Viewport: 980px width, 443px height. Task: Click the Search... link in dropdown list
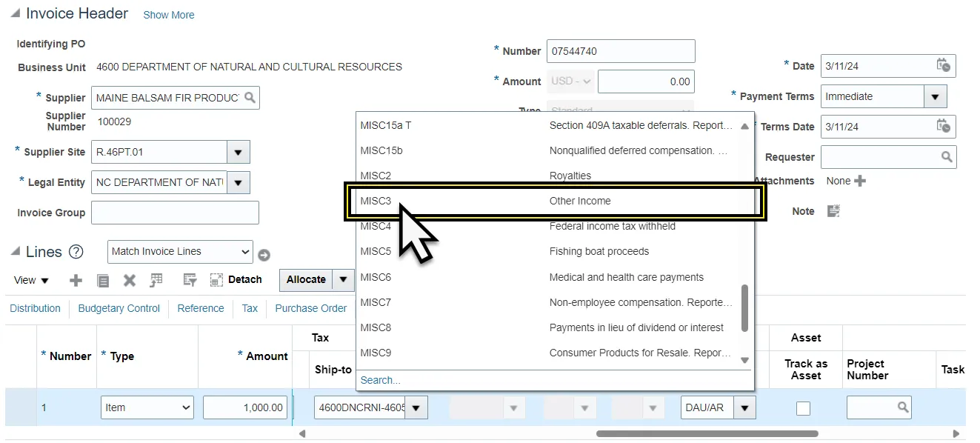380,380
